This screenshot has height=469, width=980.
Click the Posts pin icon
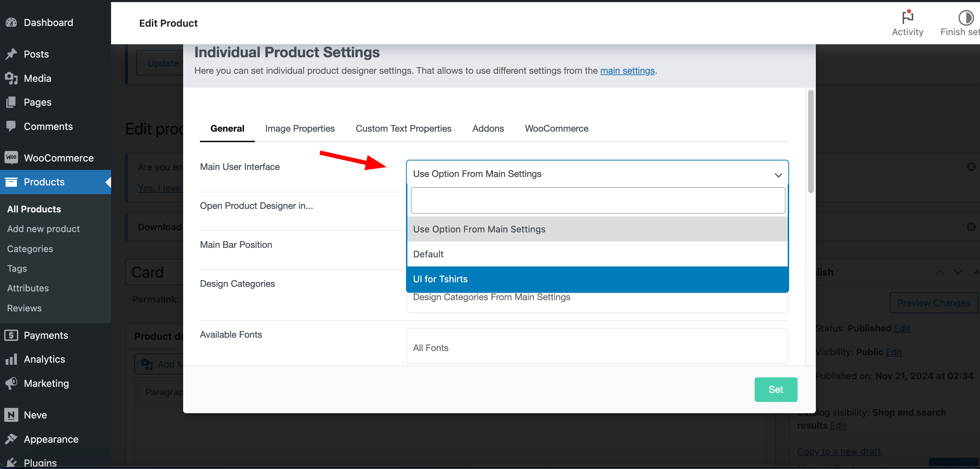[x=11, y=54]
